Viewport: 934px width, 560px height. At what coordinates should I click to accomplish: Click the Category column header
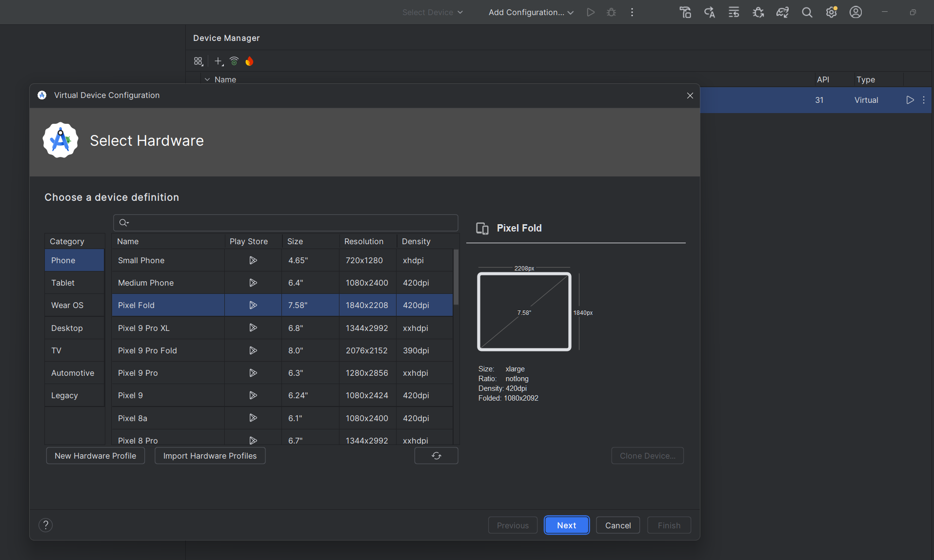pyautogui.click(x=74, y=241)
